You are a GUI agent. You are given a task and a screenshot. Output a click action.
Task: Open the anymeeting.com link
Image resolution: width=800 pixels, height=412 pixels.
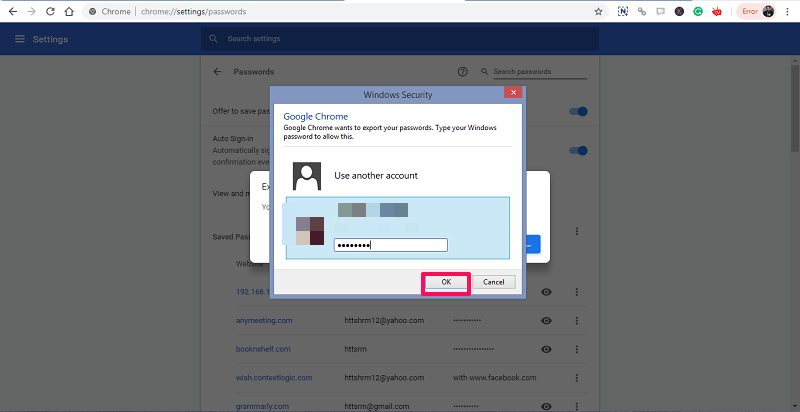(x=264, y=321)
